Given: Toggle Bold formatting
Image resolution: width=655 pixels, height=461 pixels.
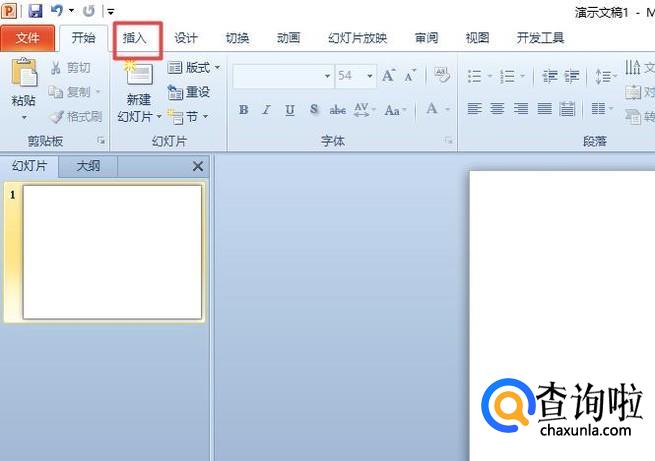Looking at the screenshot, I should pyautogui.click(x=244, y=109).
